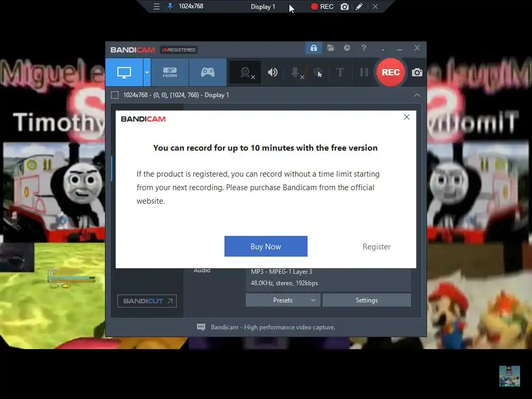
Task: Open drawing pencil tool in top bar
Action: pos(360,7)
